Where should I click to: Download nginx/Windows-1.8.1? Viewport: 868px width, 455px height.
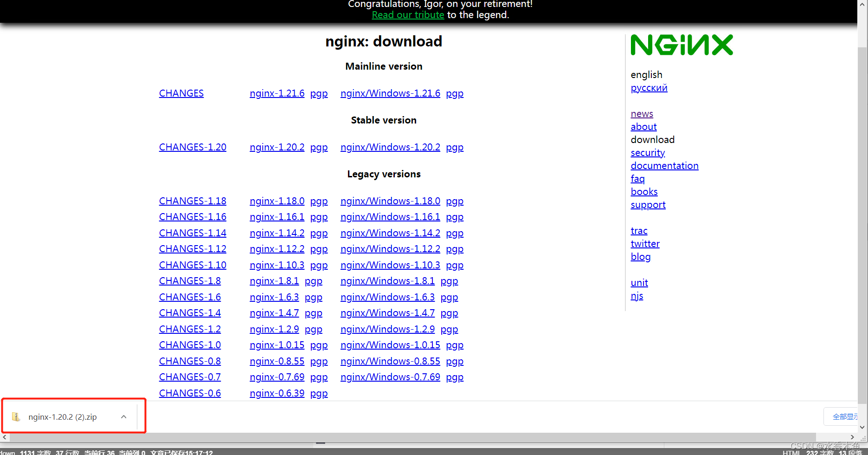387,281
